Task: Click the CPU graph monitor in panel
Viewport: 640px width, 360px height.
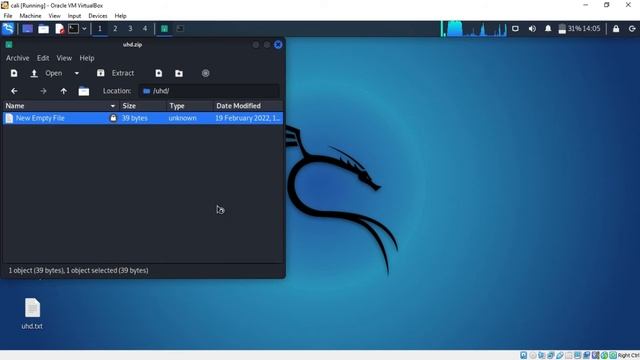Action: 474,29
